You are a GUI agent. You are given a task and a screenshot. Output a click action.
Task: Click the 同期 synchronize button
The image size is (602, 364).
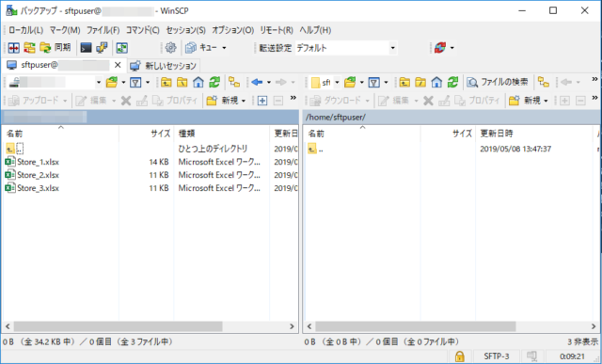55,48
